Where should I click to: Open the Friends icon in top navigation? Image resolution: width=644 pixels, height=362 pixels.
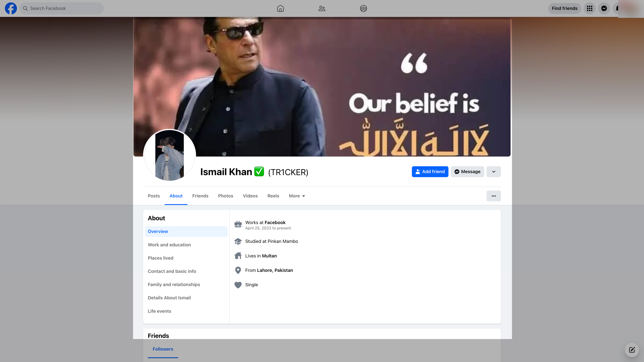click(x=322, y=8)
